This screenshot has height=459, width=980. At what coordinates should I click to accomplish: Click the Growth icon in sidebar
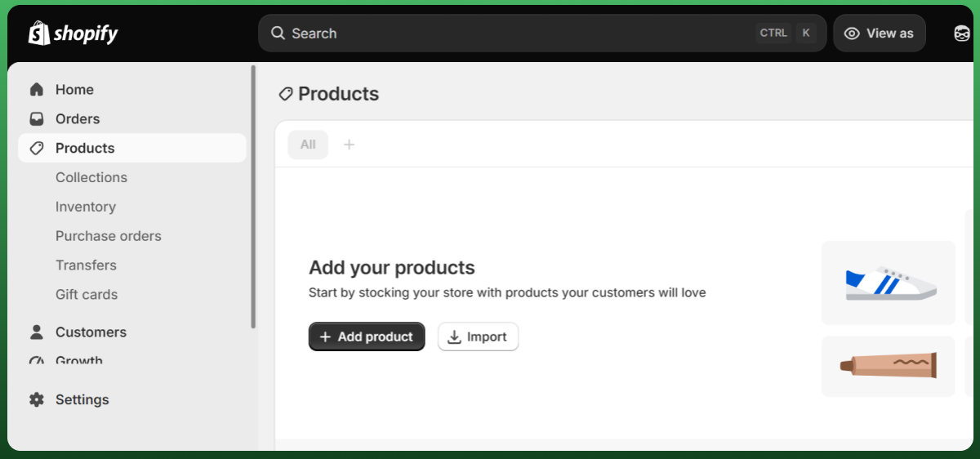[x=36, y=360]
